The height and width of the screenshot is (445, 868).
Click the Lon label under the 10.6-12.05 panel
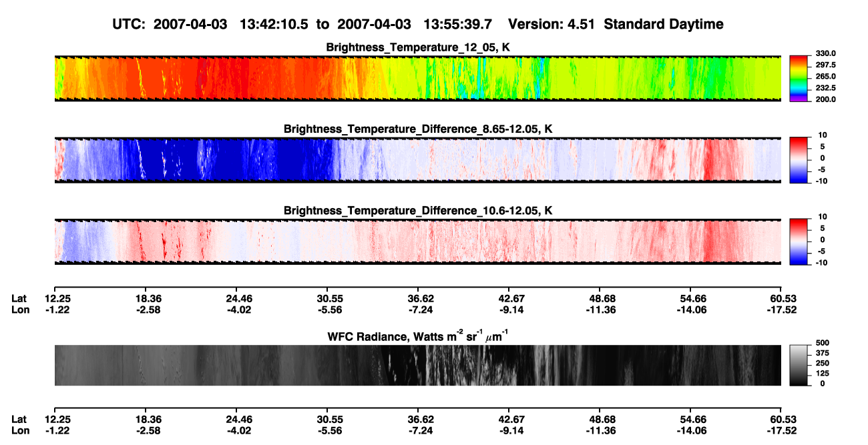[19, 310]
